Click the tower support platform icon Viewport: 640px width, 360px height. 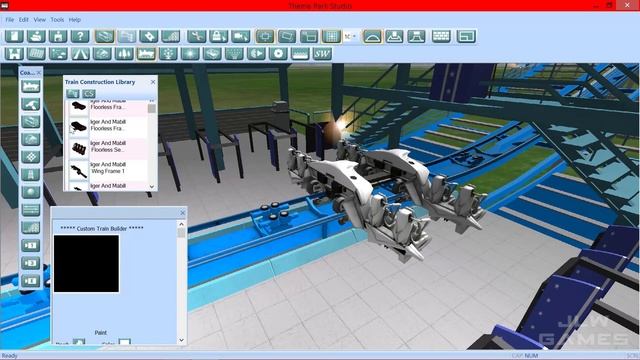click(x=416, y=36)
